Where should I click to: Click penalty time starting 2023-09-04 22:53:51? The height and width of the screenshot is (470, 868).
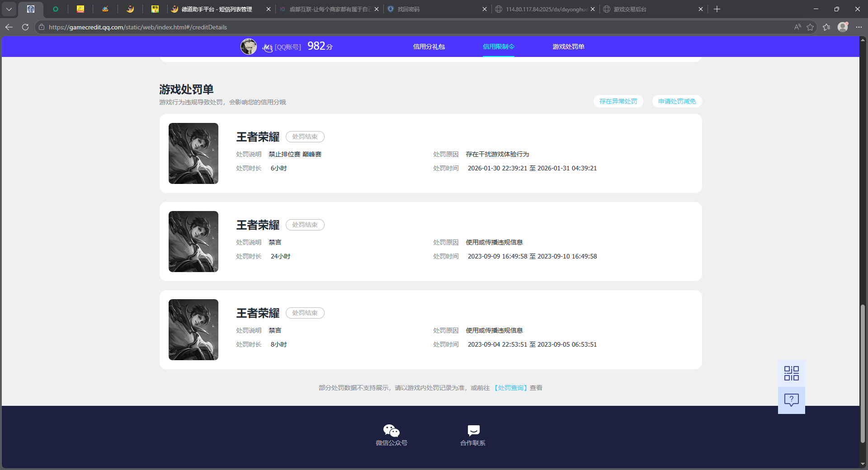pos(532,344)
